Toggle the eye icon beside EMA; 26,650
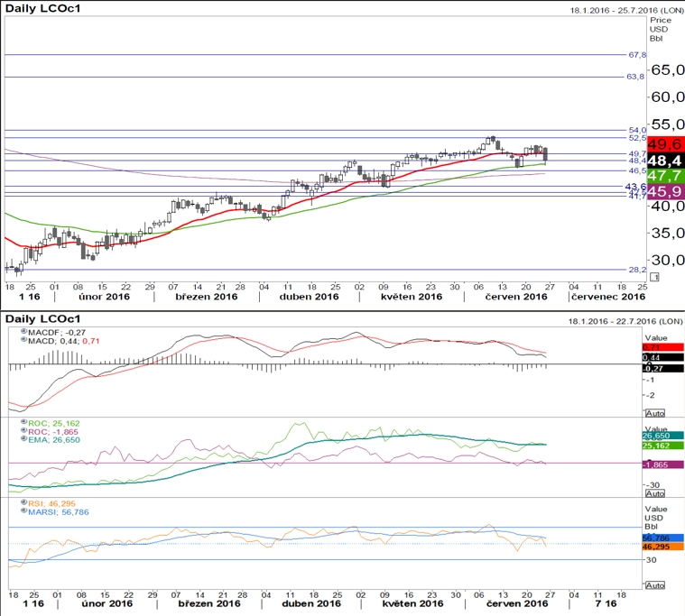The height and width of the screenshot is (616, 685). [24, 438]
